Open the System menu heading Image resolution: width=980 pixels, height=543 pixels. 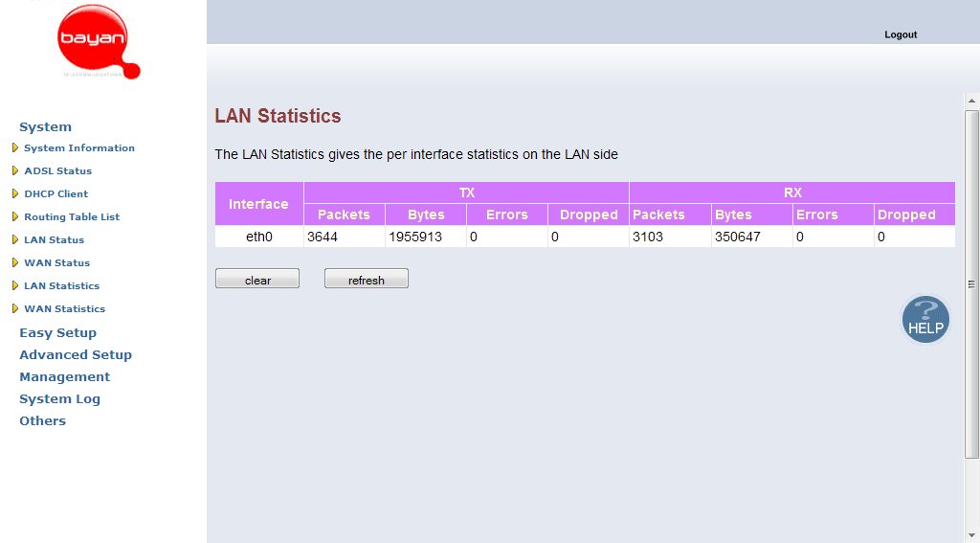coord(45,127)
